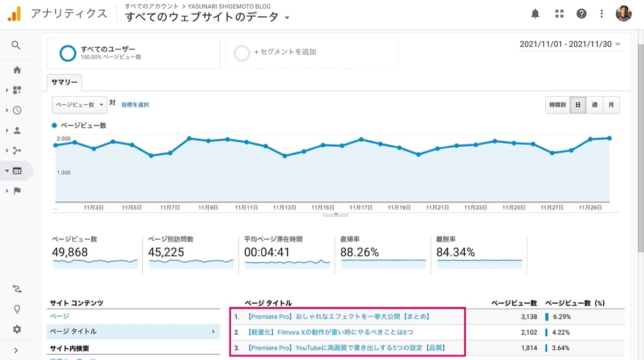Open Realtime clock icon in sidebar
The height and width of the screenshot is (360, 644).
click(17, 110)
